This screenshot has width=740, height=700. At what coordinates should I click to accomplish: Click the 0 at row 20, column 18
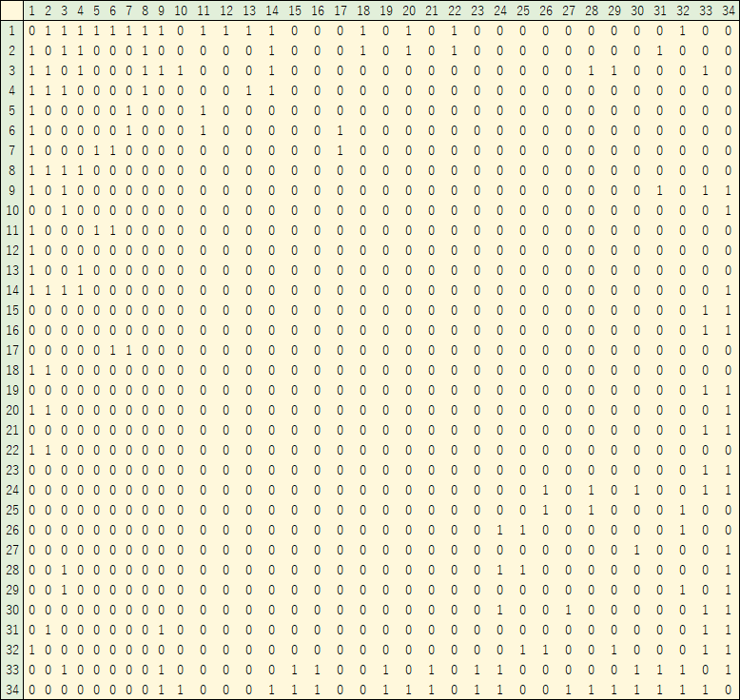(x=363, y=411)
